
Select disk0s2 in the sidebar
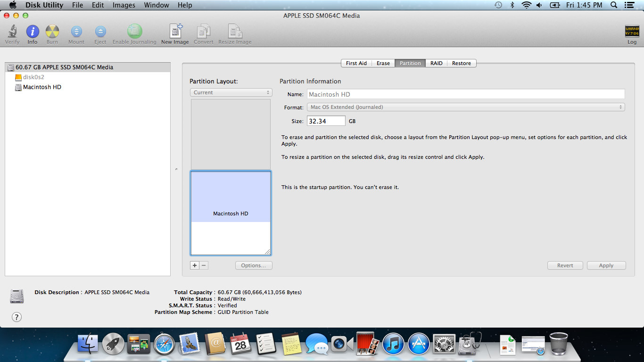(88, 77)
